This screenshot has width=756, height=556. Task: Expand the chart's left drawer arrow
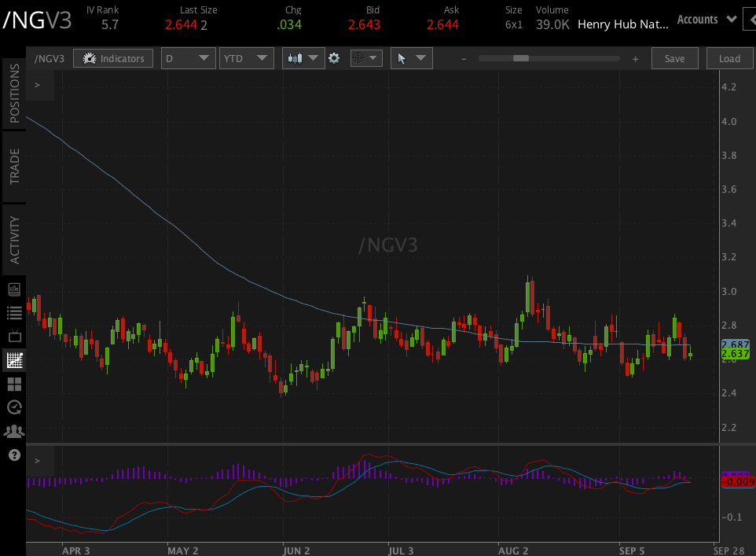pyautogui.click(x=36, y=84)
